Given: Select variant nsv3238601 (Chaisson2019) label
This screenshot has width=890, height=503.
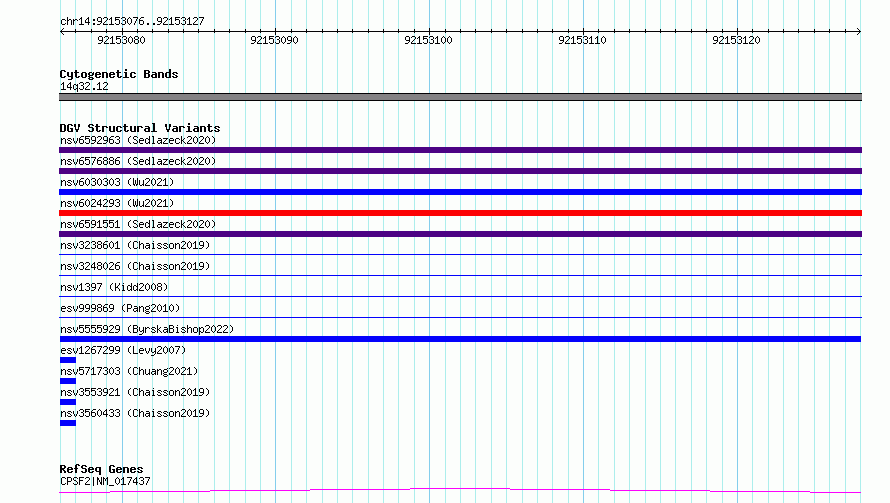Looking at the screenshot, I should [x=135, y=245].
